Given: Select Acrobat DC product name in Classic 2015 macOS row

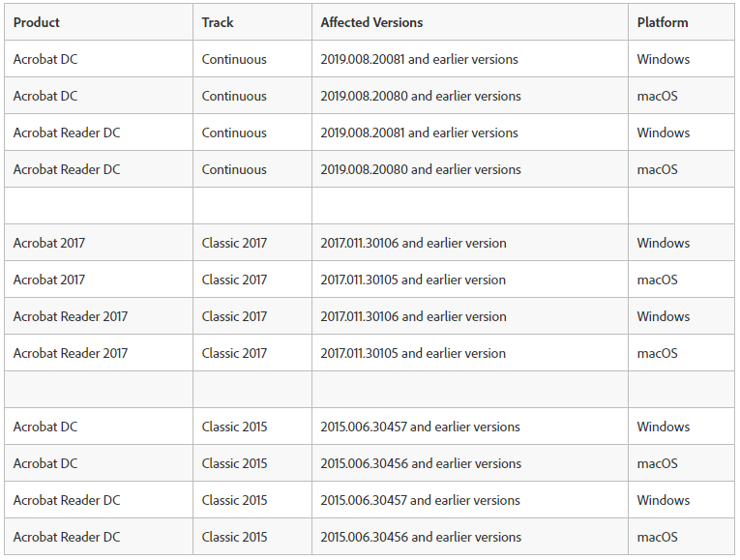Looking at the screenshot, I should coord(45,463).
